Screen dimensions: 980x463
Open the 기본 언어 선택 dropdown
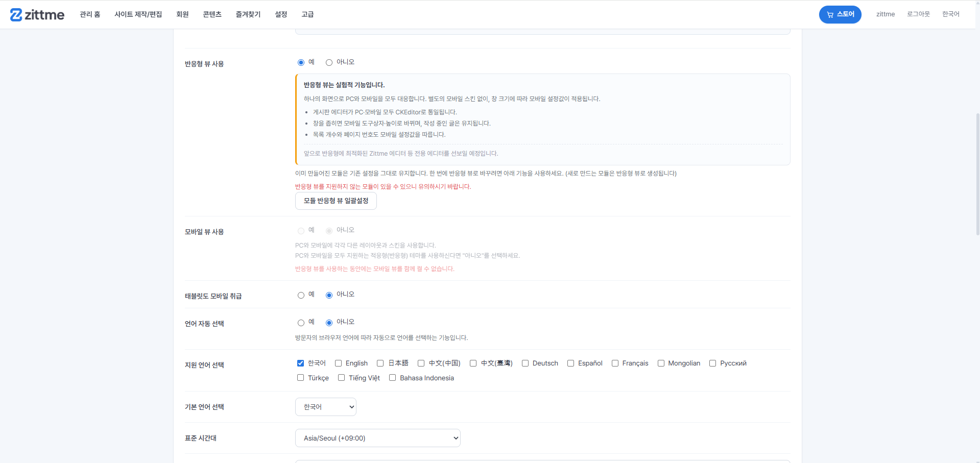point(326,407)
